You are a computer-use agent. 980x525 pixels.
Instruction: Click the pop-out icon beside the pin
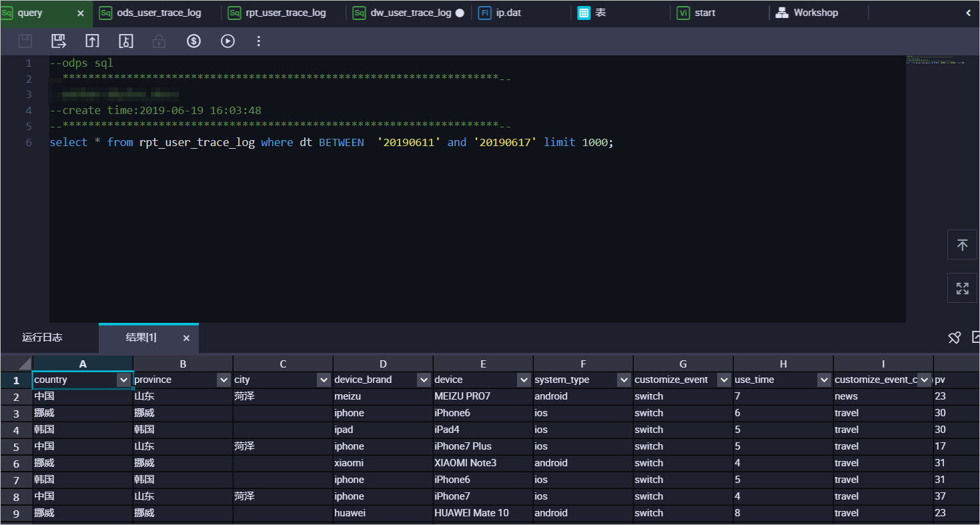coord(975,338)
